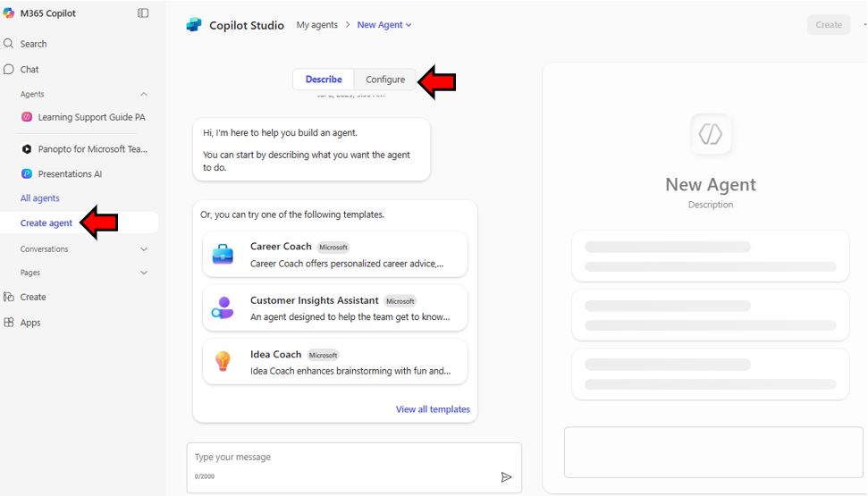Screen dimensions: 868x496
Task: Choose the Idea Coach template card
Action: 335,362
